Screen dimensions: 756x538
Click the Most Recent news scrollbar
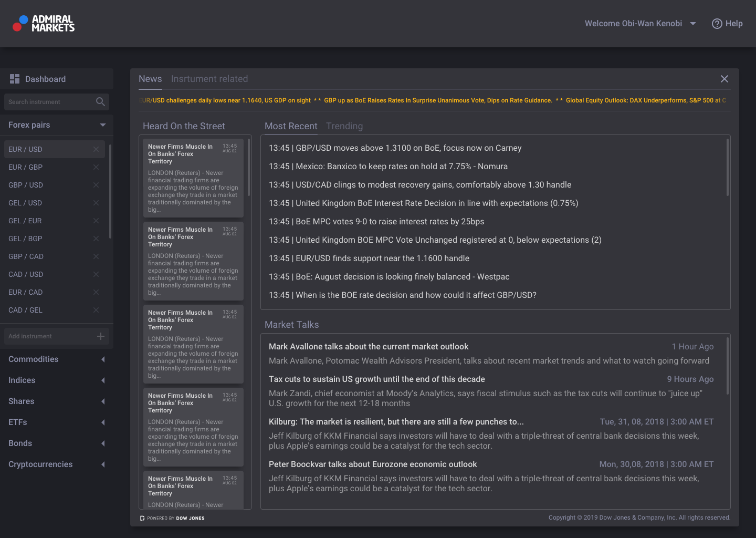[x=728, y=167]
